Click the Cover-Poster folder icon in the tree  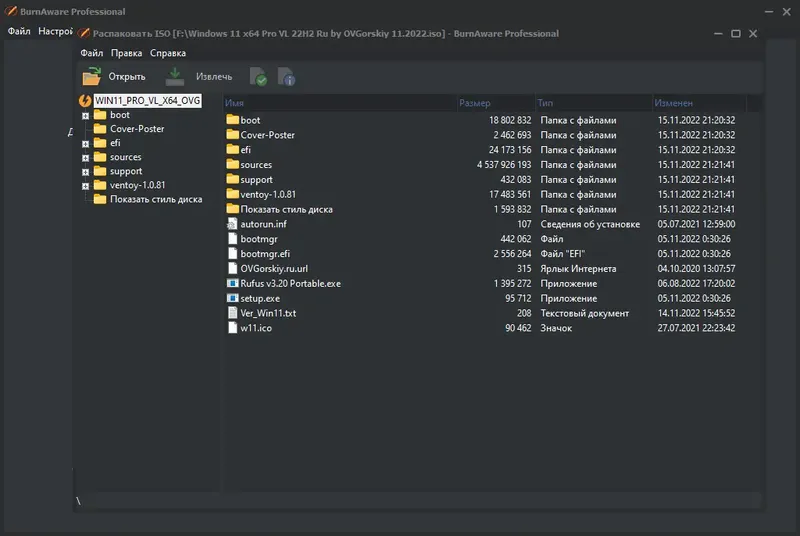coord(100,129)
